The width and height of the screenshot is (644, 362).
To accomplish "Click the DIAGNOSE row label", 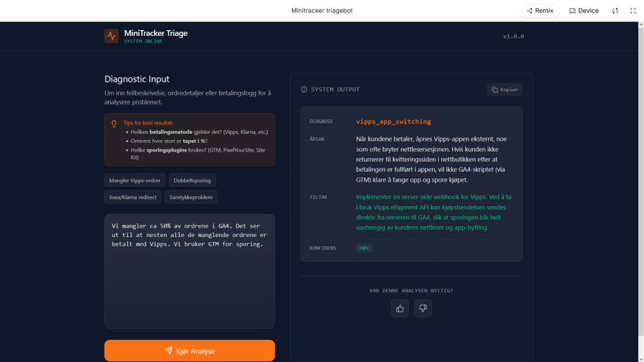I will (x=321, y=121).
